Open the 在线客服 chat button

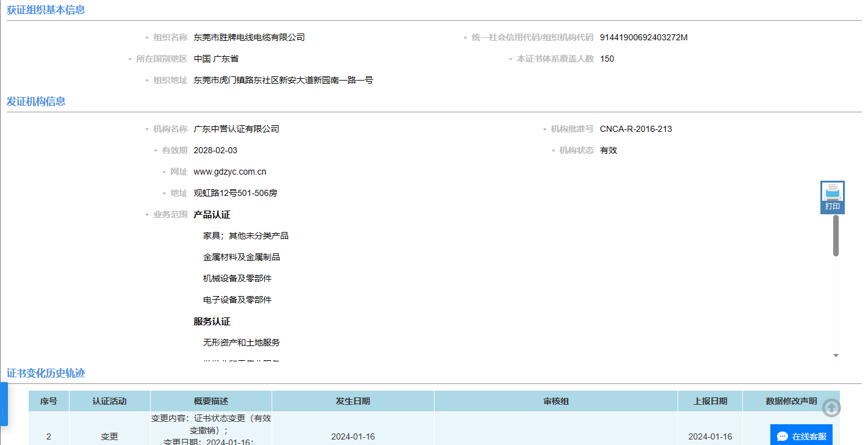[x=801, y=436]
